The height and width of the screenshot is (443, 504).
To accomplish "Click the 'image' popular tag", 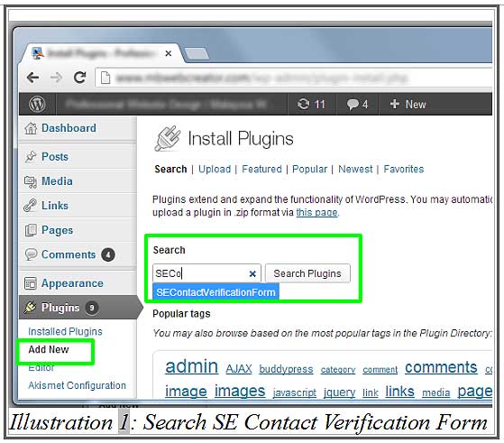I will 186,392.
